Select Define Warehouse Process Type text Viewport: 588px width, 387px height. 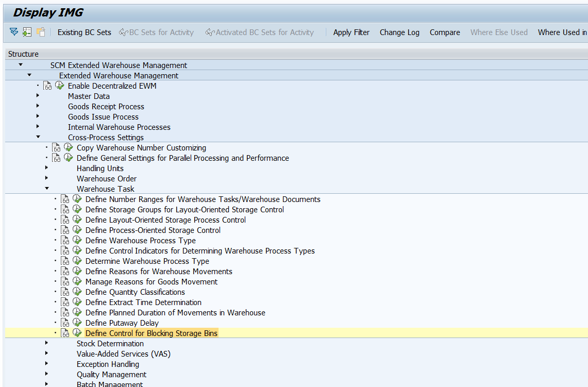click(141, 240)
